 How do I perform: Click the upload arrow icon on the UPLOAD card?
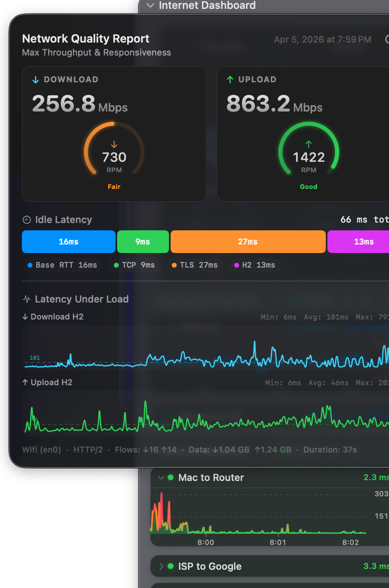pos(231,79)
